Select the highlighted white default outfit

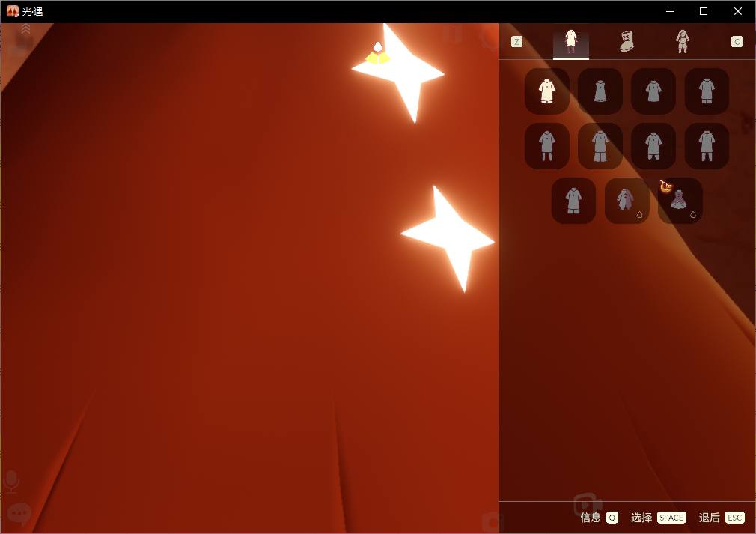pos(546,91)
